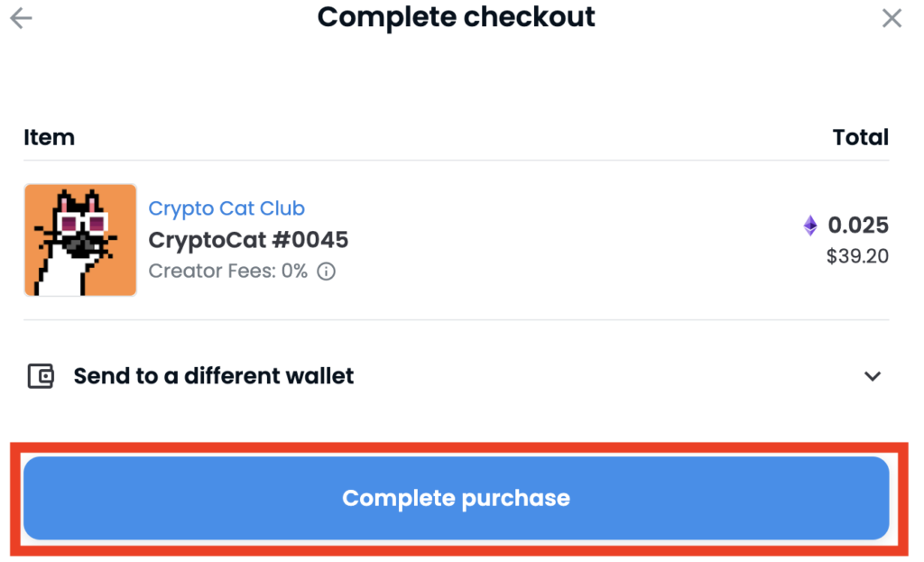Go back using the left arrow icon
Screen dimensions: 924x562
point(22,18)
